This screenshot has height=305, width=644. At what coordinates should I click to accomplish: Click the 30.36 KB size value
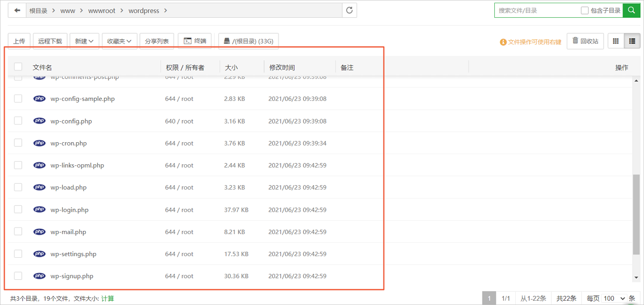tap(236, 276)
